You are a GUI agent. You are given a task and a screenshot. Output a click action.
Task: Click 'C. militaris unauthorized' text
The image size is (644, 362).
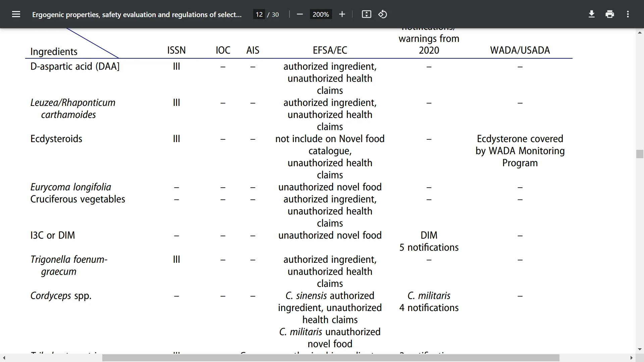[330, 332]
